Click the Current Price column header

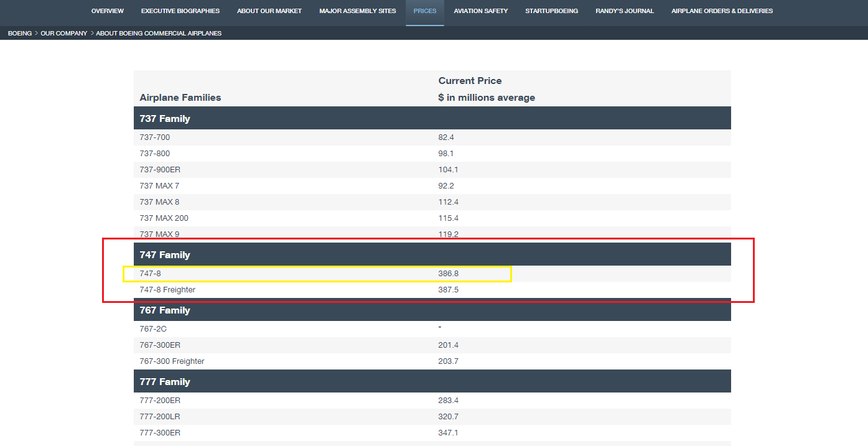470,81
